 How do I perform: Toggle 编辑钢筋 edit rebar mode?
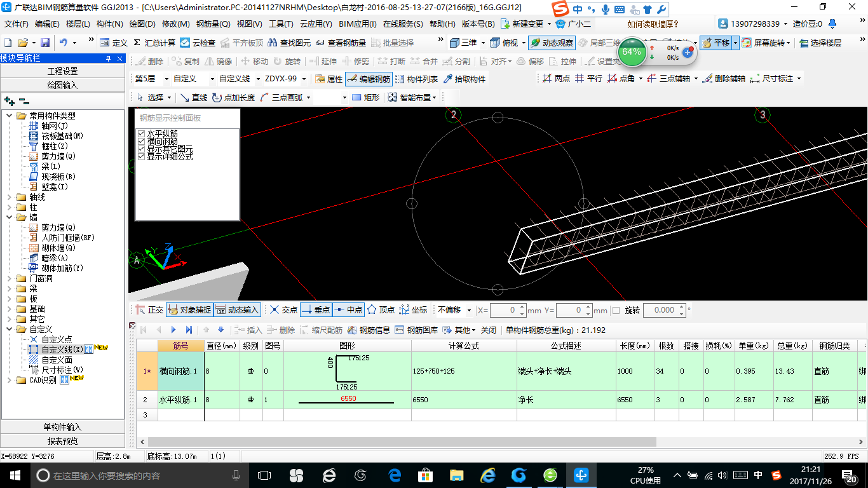(369, 79)
